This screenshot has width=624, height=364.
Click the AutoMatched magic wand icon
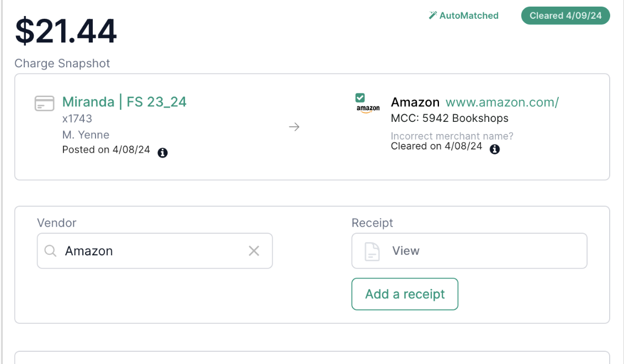point(432,15)
